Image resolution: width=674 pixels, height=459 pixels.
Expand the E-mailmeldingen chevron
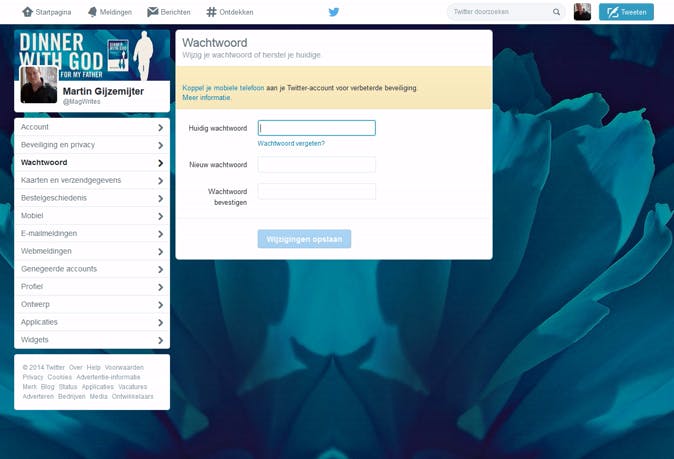tap(160, 234)
